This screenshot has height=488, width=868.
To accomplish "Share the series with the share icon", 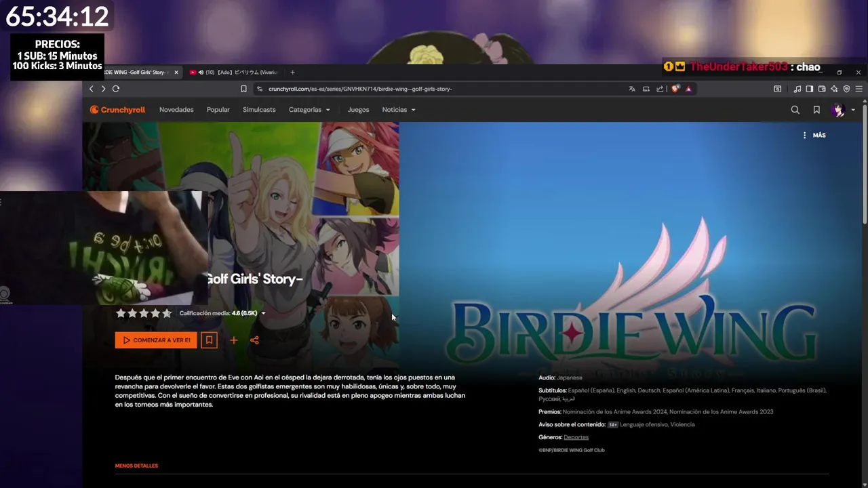I will tap(254, 340).
